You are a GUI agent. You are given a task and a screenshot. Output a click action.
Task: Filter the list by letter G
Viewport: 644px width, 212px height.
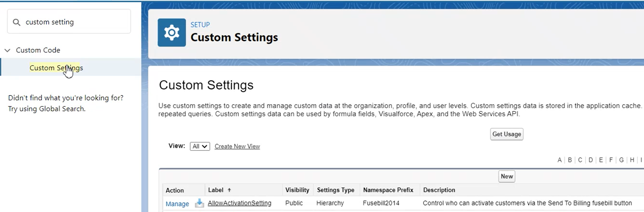pos(621,160)
